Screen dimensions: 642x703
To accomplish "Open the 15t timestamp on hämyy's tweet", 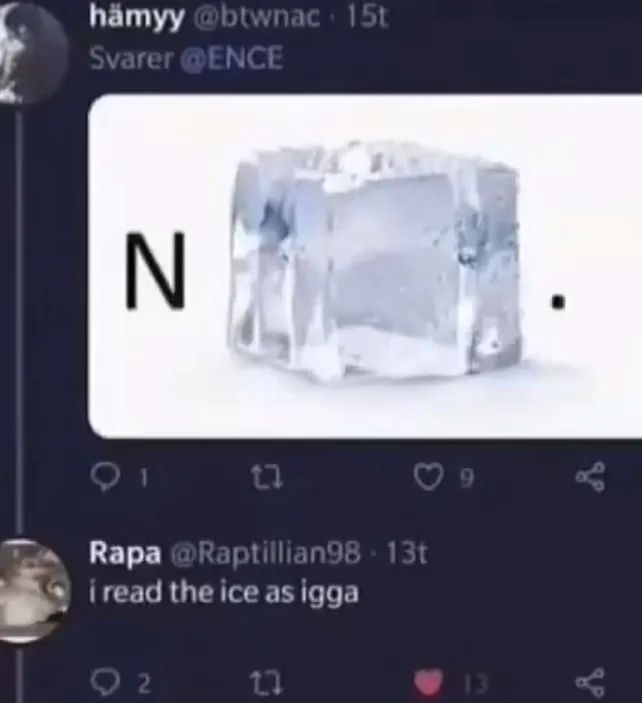I will tap(367, 17).
